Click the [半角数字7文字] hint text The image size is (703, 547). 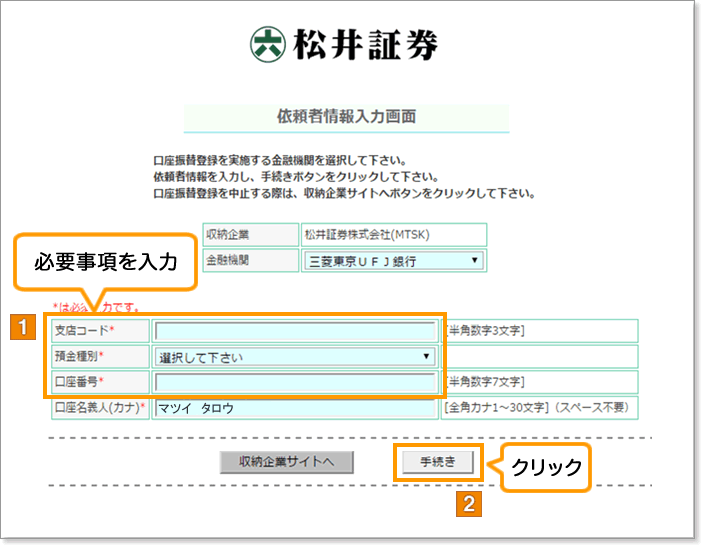(485, 382)
